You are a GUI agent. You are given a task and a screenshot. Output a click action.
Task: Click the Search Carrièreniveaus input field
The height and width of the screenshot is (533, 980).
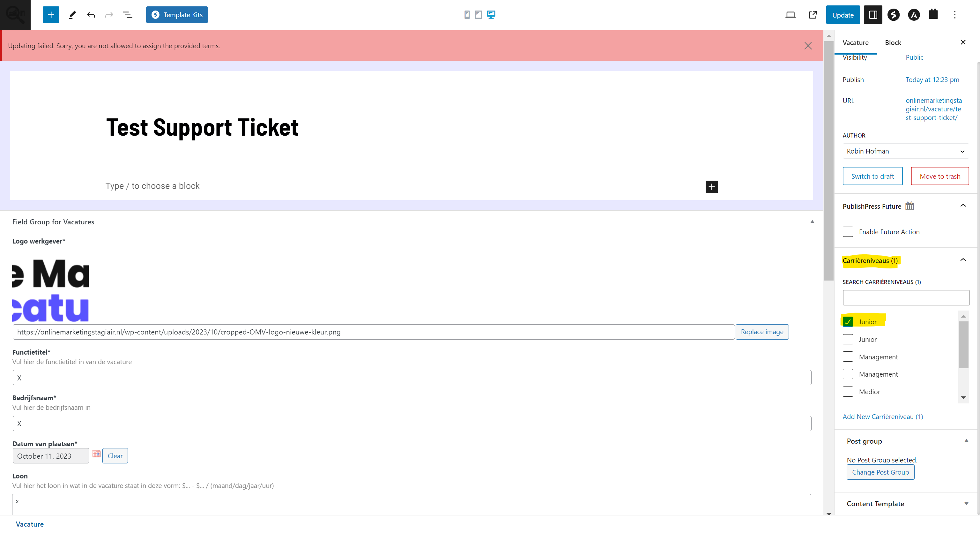(x=906, y=298)
